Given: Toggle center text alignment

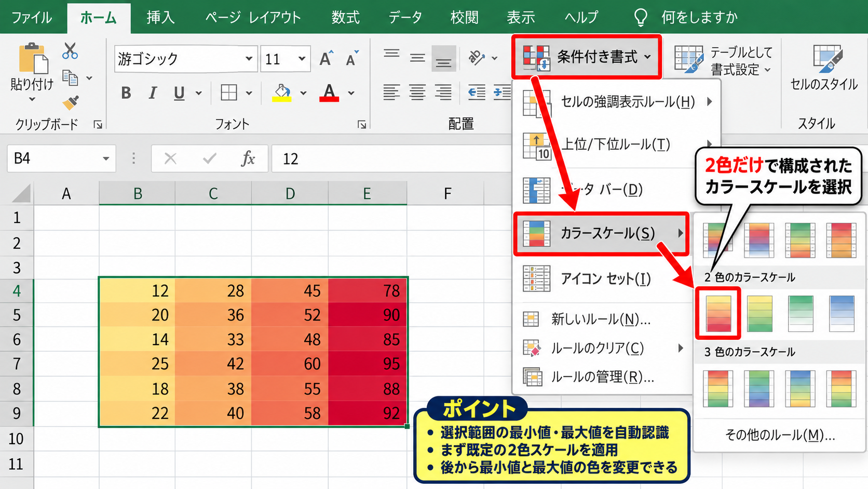Looking at the screenshot, I should (417, 92).
